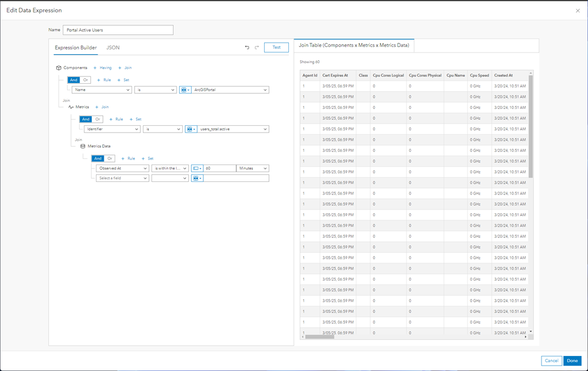Switch to the JSON tab

[113, 48]
